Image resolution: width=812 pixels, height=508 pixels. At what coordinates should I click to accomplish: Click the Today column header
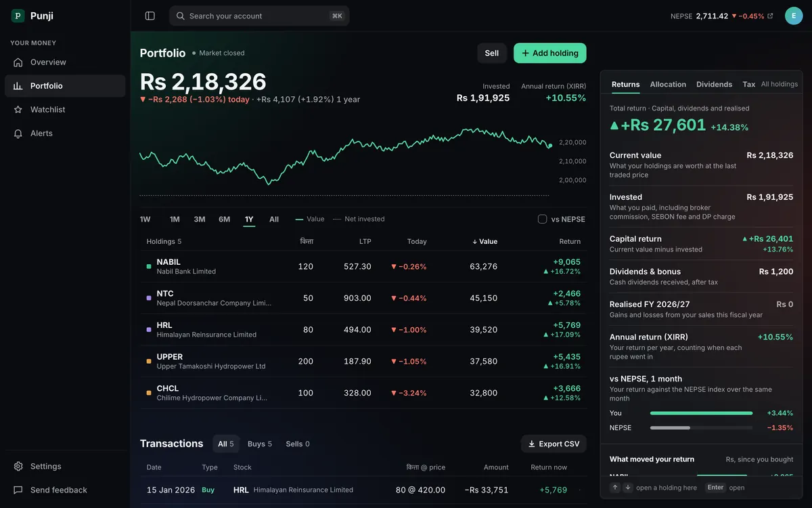tap(417, 241)
